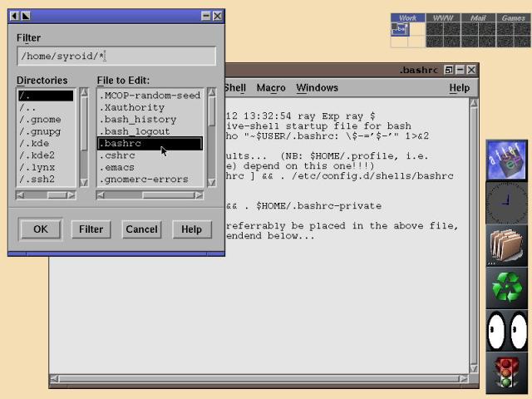Click the traffic light icon in the dock
532x399 pixels.
(506, 372)
